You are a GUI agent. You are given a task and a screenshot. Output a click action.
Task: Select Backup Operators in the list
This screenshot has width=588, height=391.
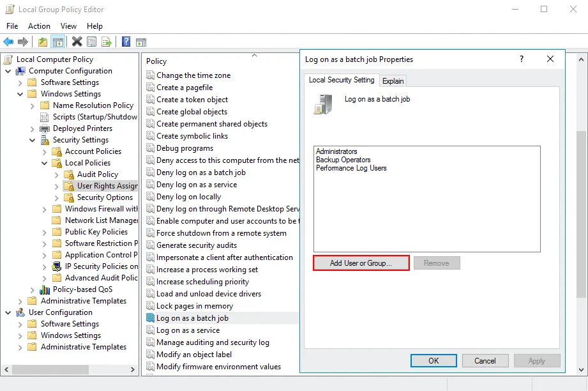[x=343, y=160]
